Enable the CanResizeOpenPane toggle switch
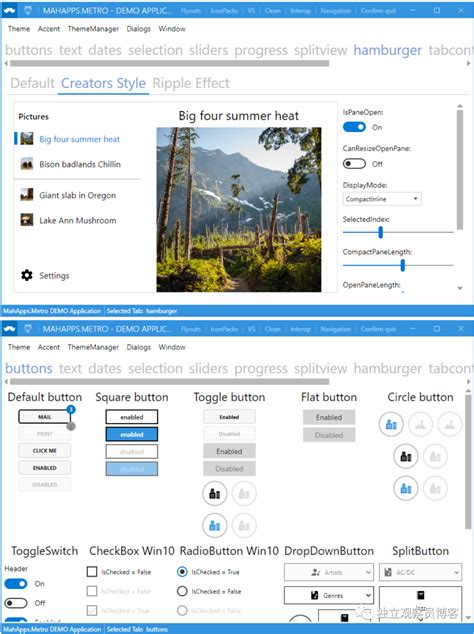 click(354, 163)
